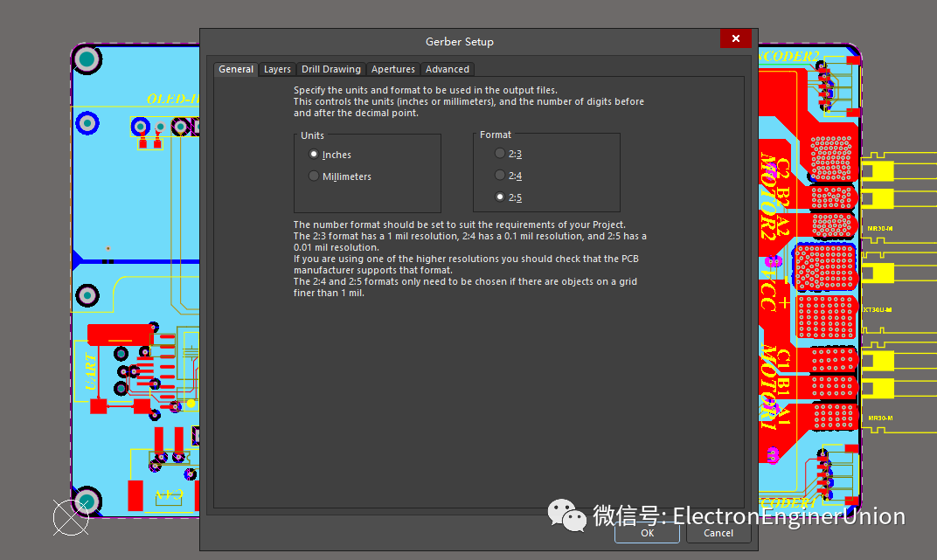This screenshot has height=560, width=937.
Task: Pick the 2:4 format option
Action: point(500,176)
